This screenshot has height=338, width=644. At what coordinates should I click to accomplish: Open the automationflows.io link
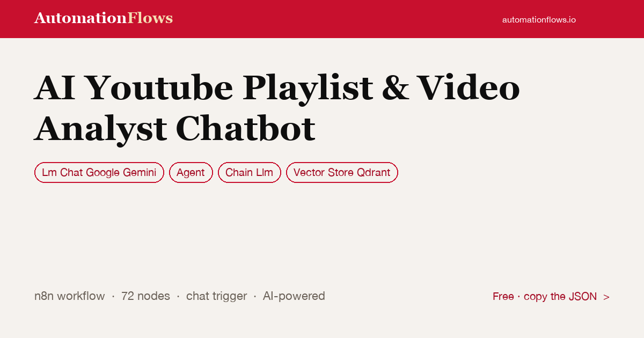(x=539, y=19)
